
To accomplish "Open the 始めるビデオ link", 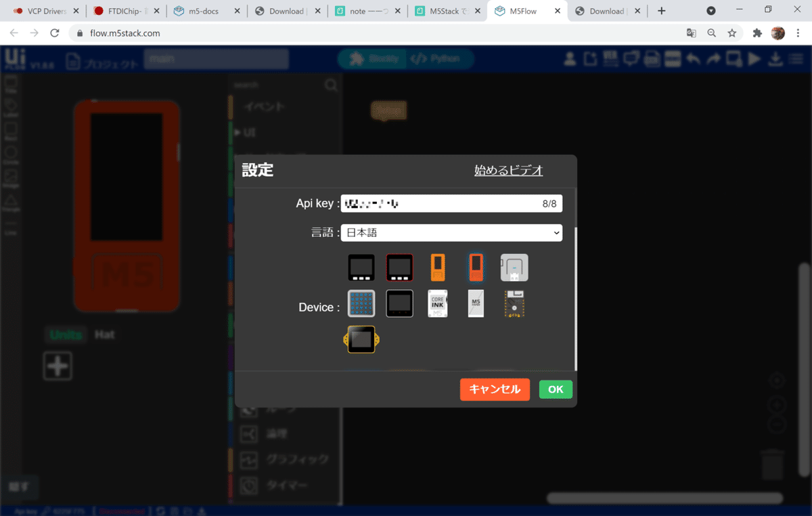I will [x=508, y=171].
